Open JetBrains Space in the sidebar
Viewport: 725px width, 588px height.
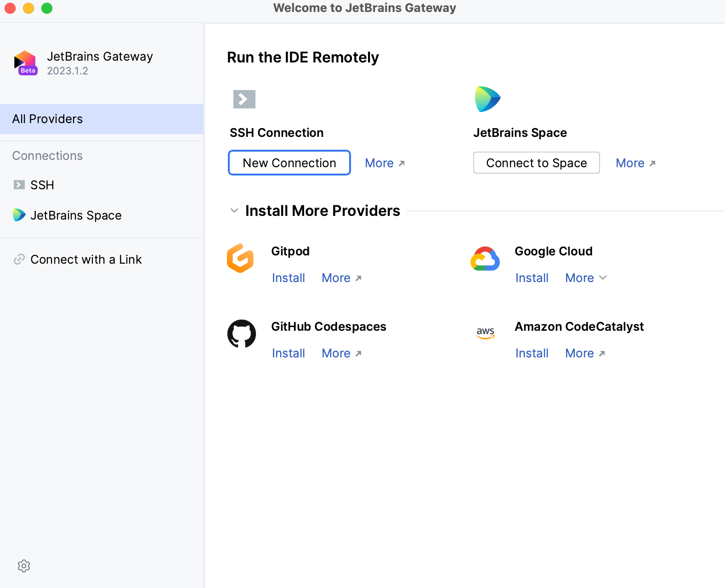coord(102,215)
